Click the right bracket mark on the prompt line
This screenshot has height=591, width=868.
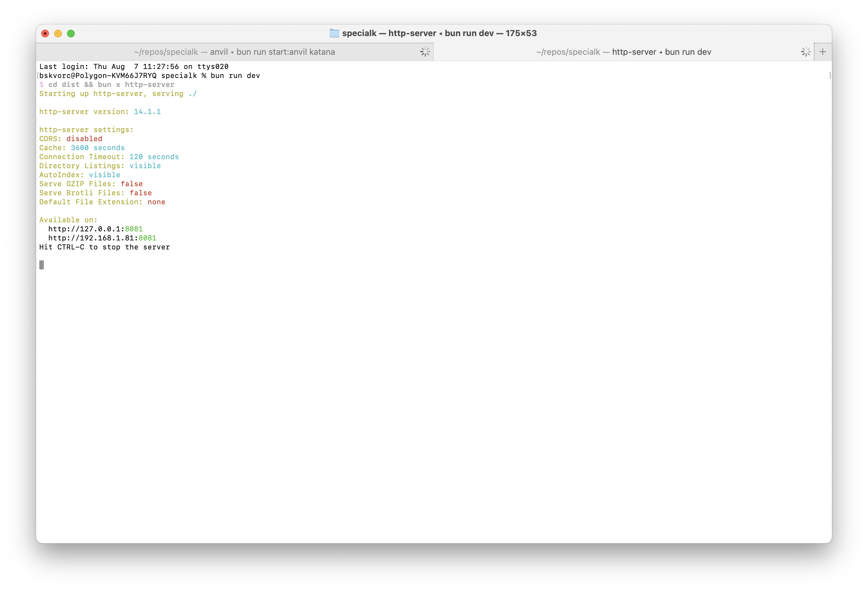[x=830, y=75]
